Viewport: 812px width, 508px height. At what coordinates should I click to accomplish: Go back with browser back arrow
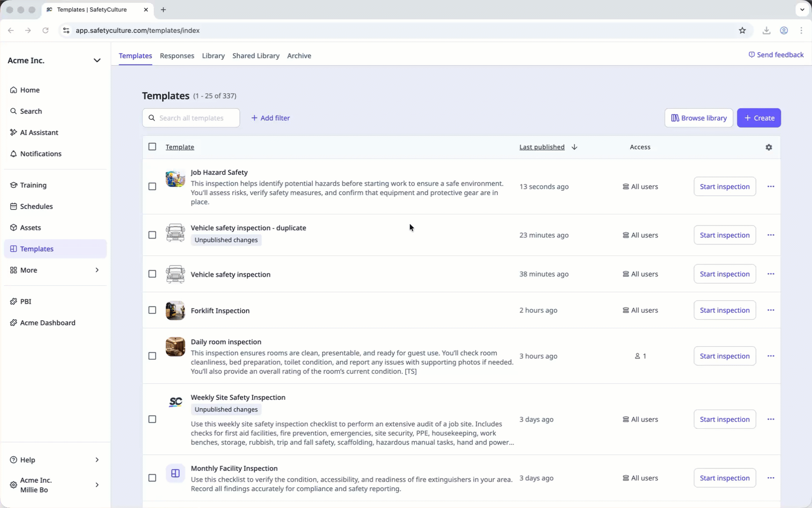pos(11,30)
